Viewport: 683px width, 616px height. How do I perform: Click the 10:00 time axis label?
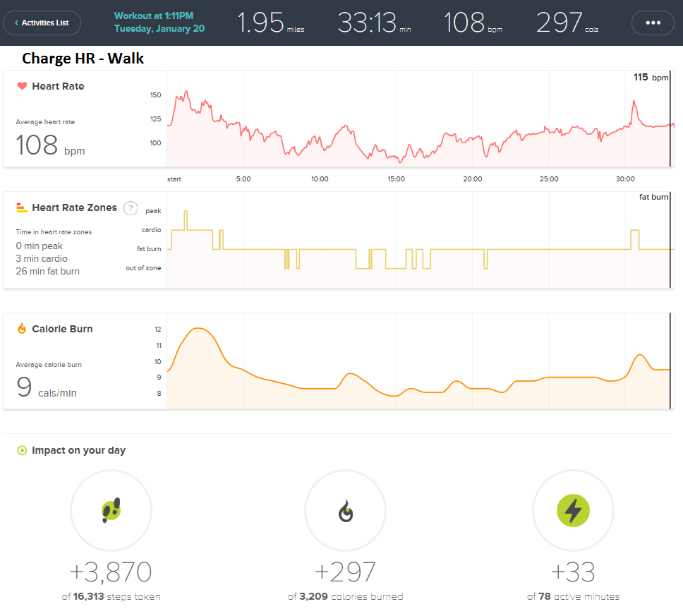tap(320, 179)
